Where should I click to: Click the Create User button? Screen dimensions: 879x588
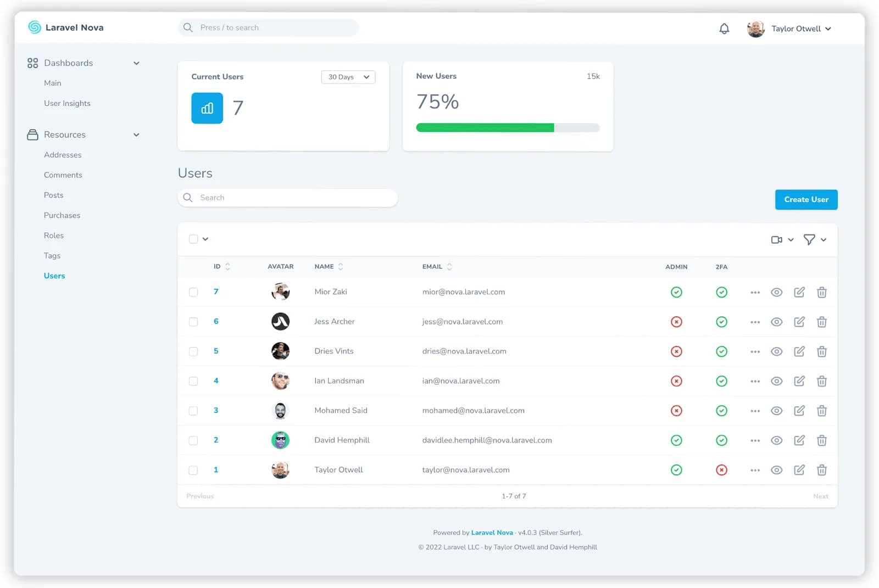point(806,199)
